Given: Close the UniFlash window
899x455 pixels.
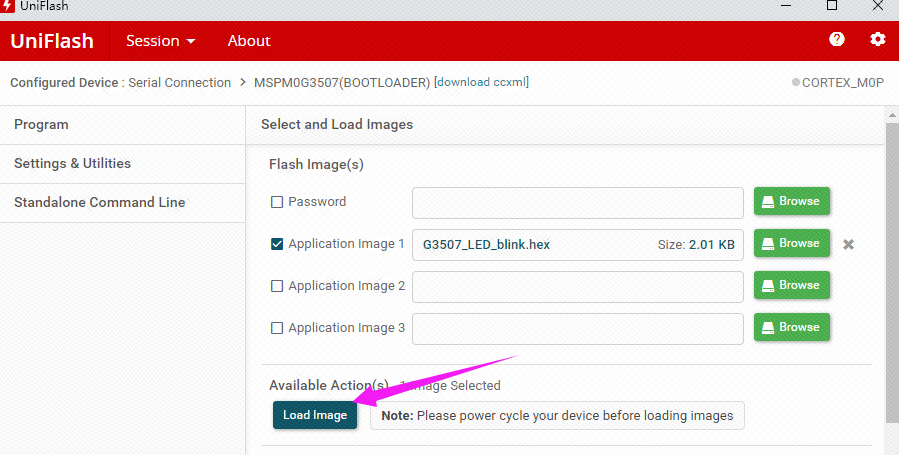Looking at the screenshot, I should [x=878, y=6].
